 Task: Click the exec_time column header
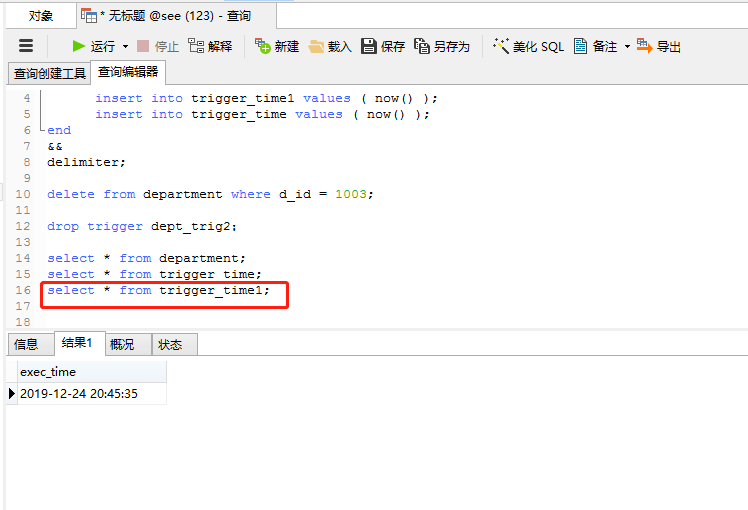click(92, 372)
